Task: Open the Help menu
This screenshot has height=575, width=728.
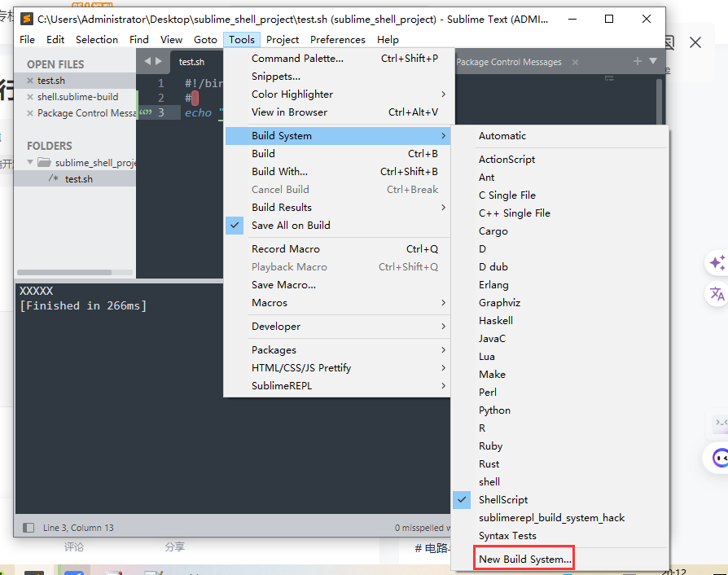Action: coord(388,40)
